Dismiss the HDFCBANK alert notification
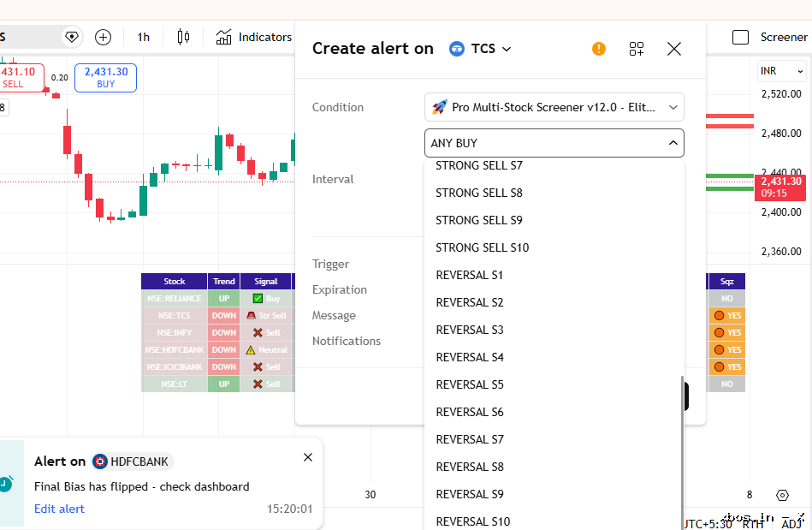Viewport: 812px width, 530px height. pos(308,457)
